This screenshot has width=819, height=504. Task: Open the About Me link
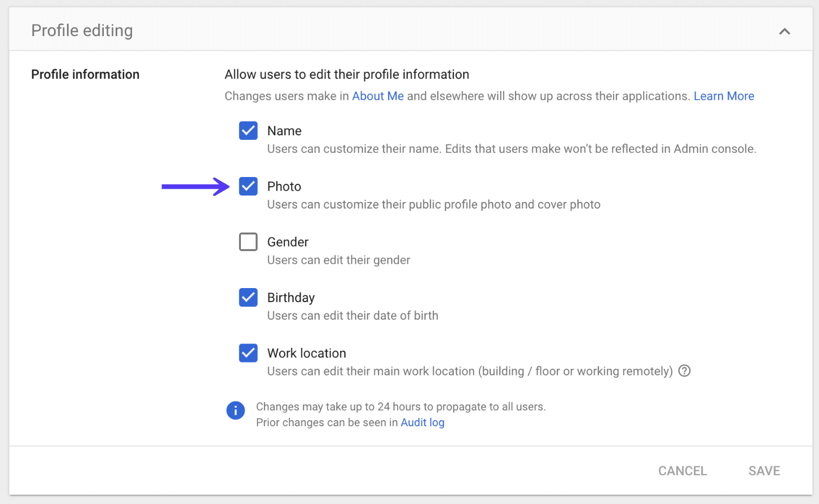(x=377, y=96)
